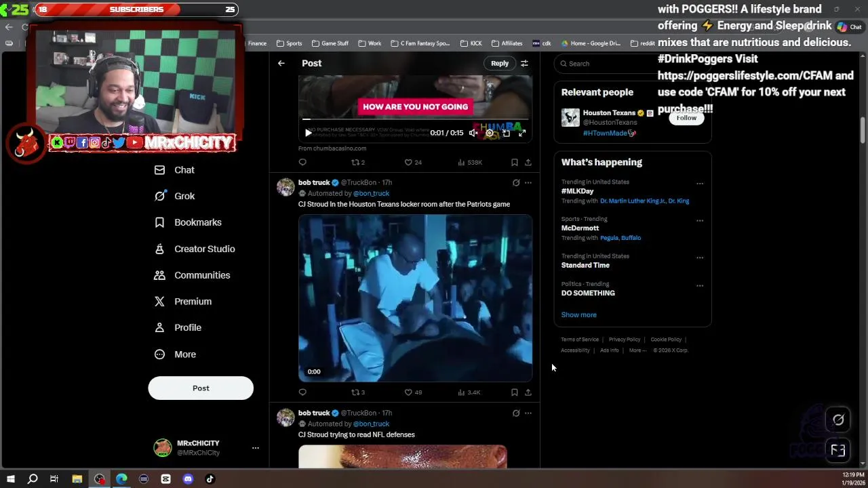Open more options for #MLKDay trend
This screenshot has width=868, height=488.
tap(700, 183)
